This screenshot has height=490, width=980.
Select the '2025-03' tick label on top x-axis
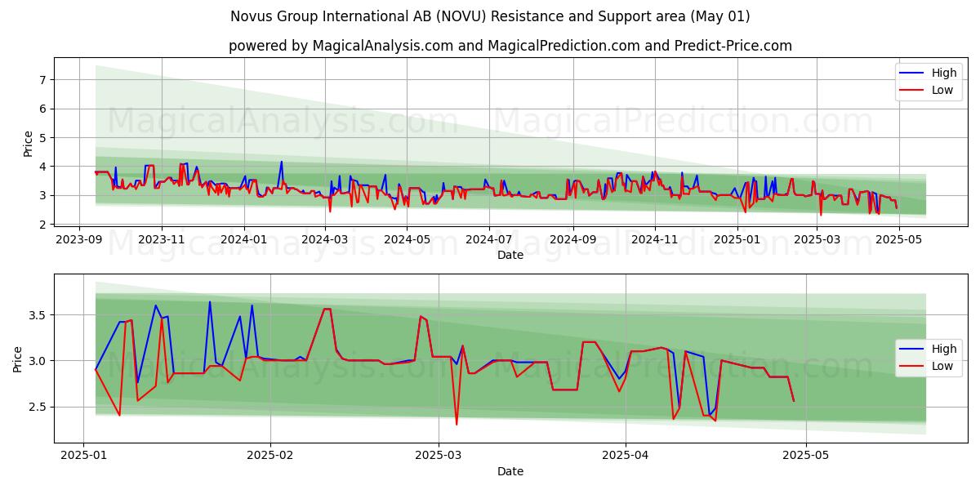[817, 239]
